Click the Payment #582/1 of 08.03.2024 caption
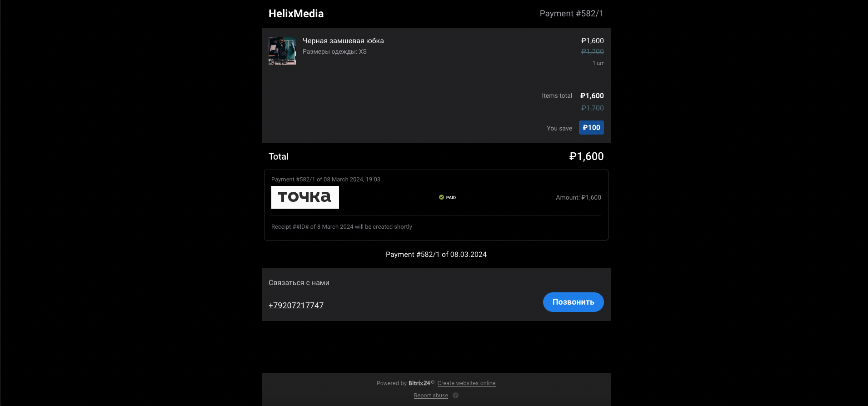Viewport: 868px width, 406px height. (436, 255)
